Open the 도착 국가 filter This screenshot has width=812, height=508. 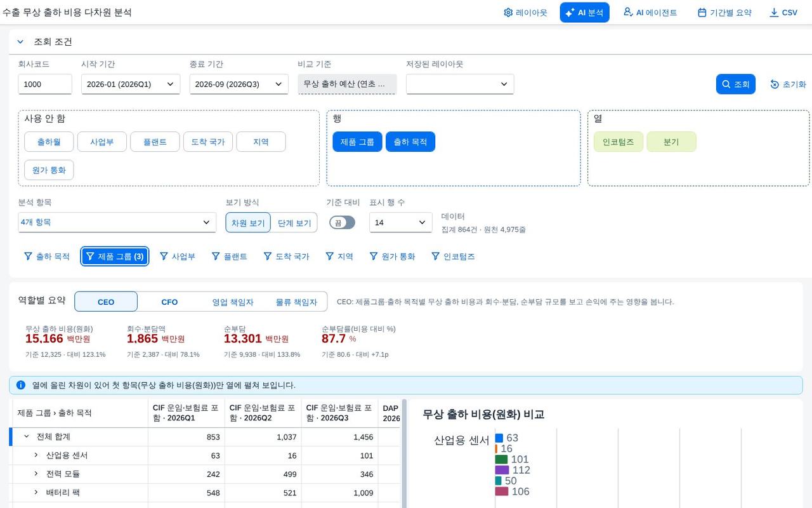[286, 257]
